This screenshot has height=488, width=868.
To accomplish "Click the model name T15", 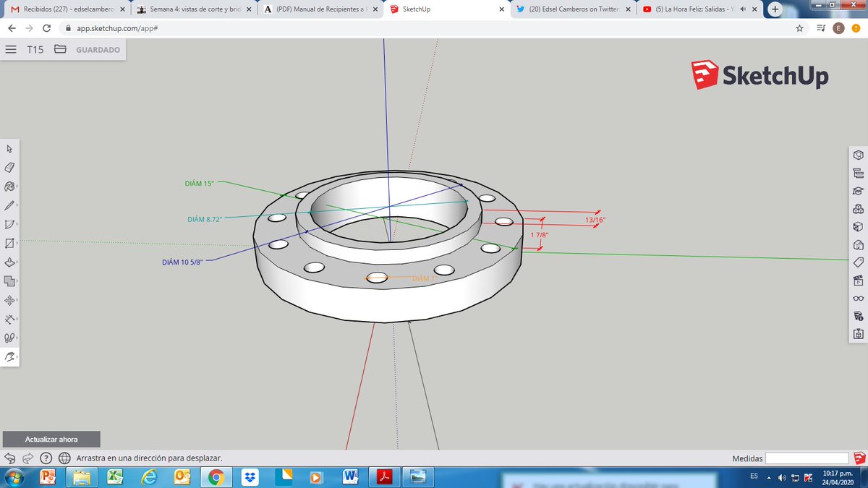I will click(35, 50).
